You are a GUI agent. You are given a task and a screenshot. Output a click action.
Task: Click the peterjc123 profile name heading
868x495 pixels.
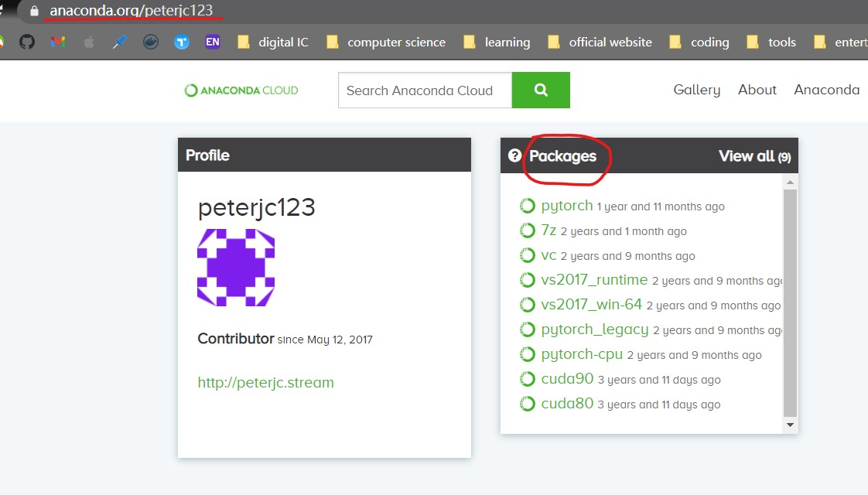coord(256,207)
